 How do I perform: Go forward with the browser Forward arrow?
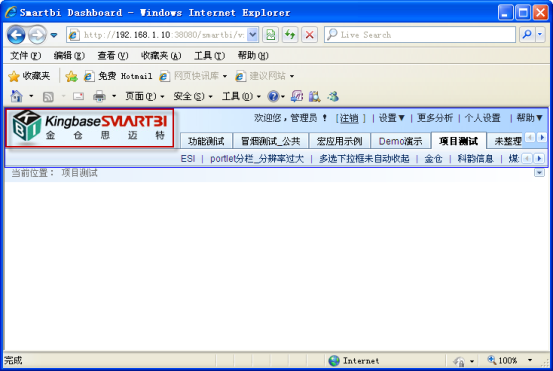(37, 35)
